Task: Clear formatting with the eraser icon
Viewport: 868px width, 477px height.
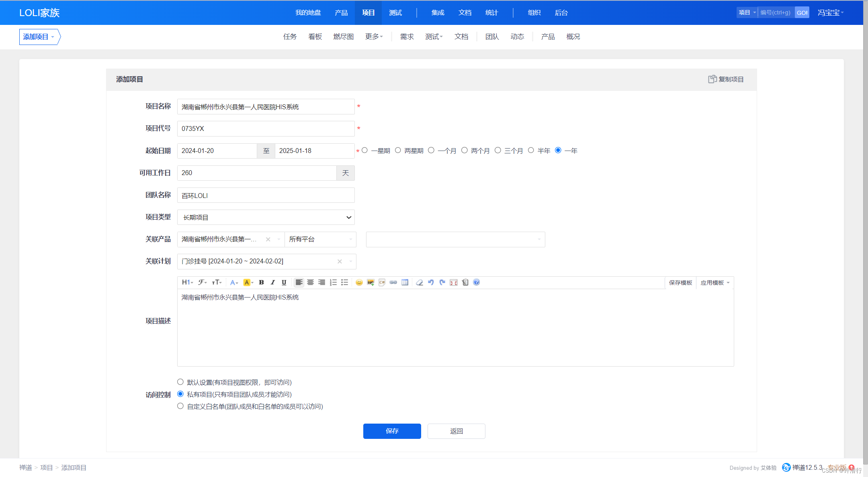Action: point(420,282)
